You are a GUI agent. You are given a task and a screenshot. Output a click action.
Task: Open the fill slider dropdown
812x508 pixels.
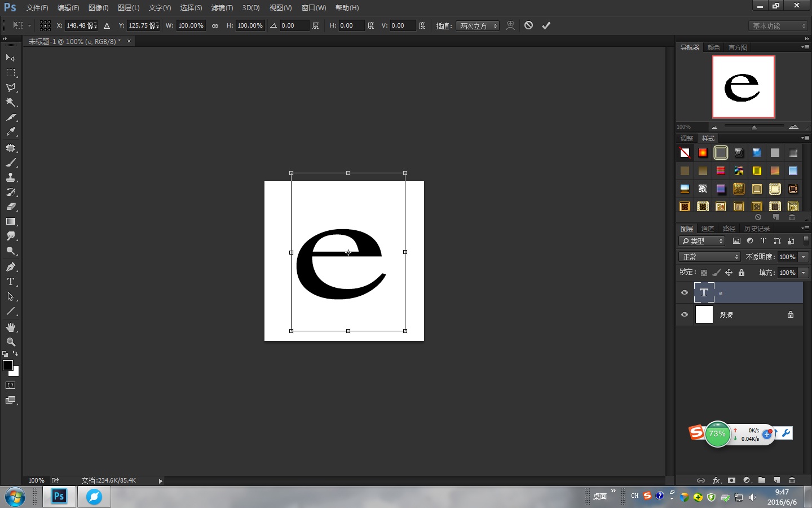point(804,273)
